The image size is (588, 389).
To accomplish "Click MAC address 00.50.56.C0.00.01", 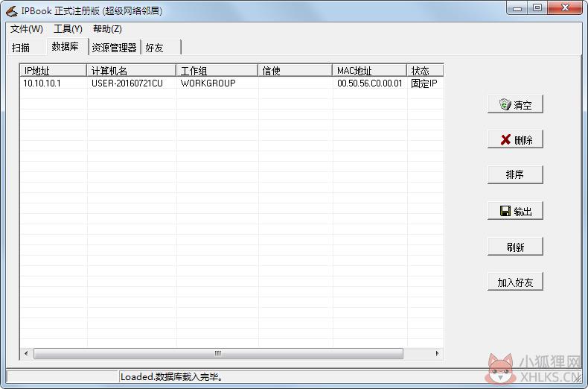I will coord(370,83).
